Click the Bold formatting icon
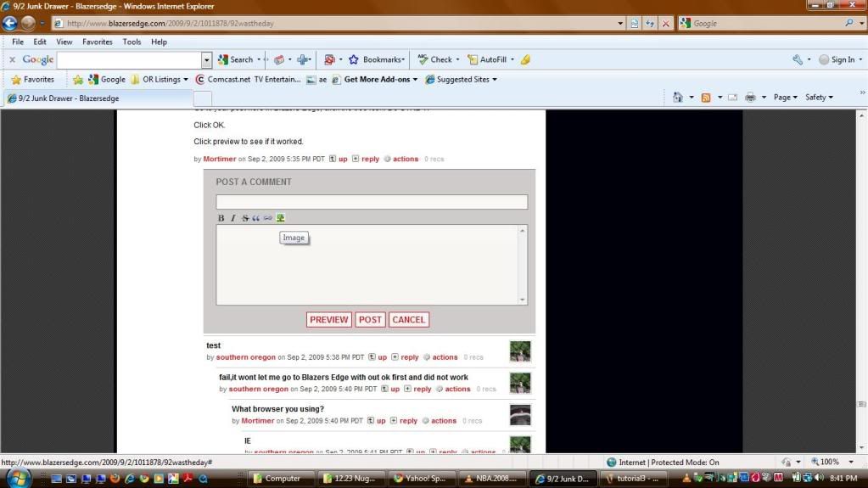868x488 pixels. pyautogui.click(x=221, y=218)
